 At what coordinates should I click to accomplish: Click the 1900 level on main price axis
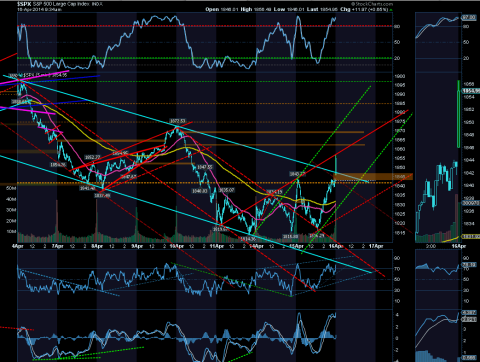pyautogui.click(x=399, y=76)
